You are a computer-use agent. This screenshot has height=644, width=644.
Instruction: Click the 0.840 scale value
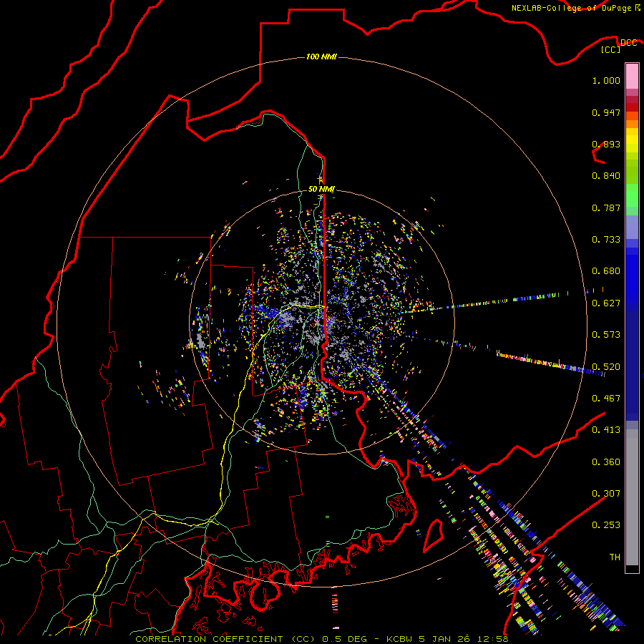(x=606, y=176)
